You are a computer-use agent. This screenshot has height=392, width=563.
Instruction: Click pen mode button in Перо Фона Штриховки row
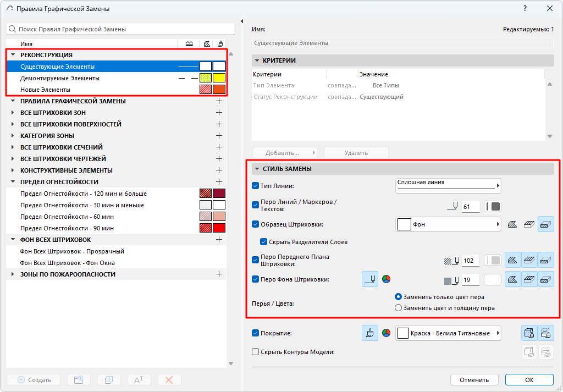click(x=370, y=279)
